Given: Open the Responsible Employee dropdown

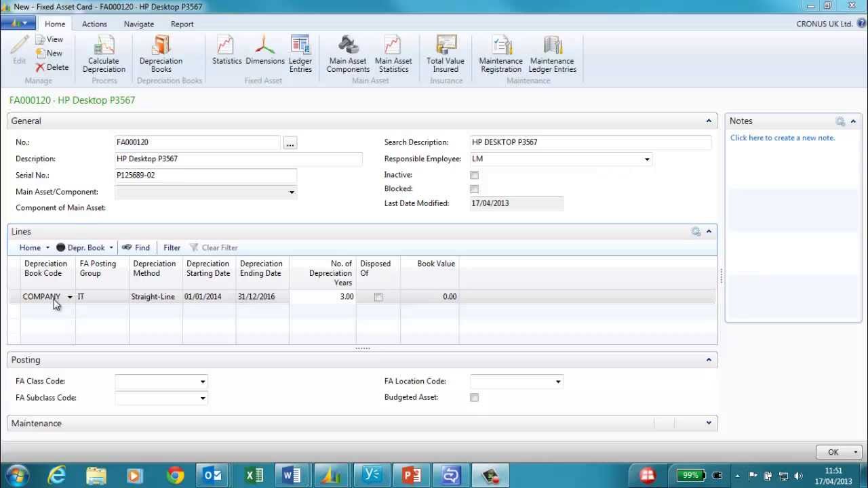Looking at the screenshot, I should click(x=647, y=159).
